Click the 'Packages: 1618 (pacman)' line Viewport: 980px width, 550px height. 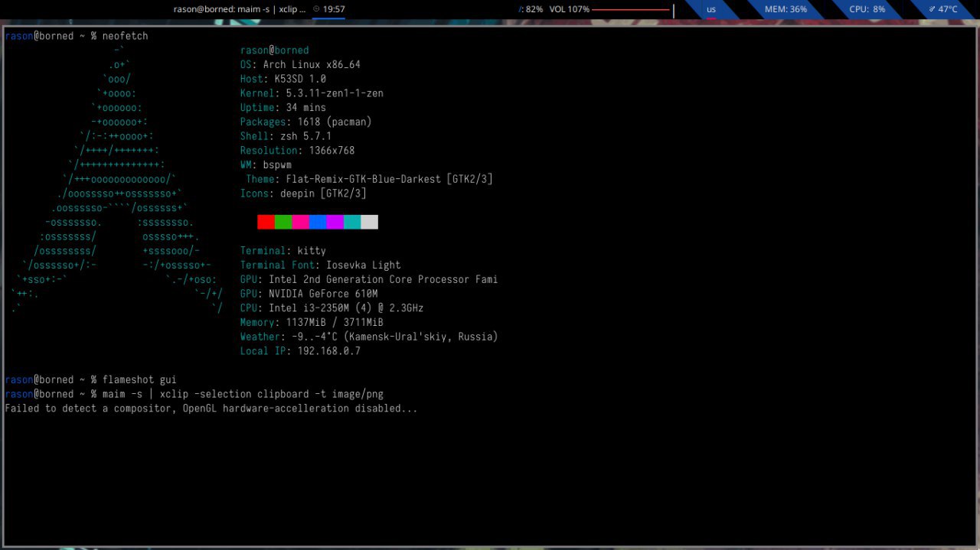[x=306, y=122]
